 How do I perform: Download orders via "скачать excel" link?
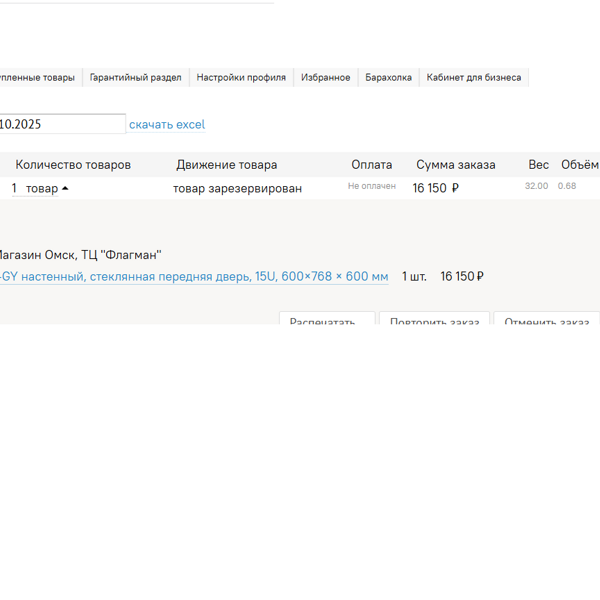pos(167,125)
